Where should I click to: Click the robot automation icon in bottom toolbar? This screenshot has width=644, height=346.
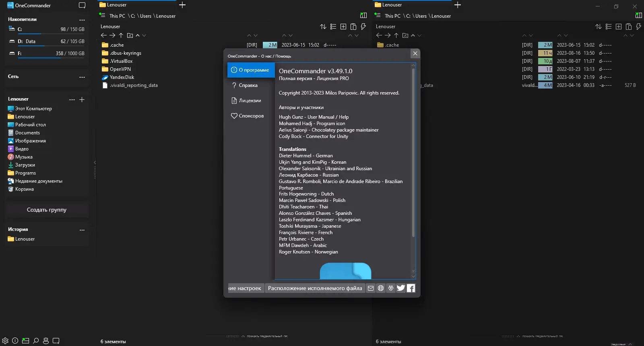pos(46,341)
